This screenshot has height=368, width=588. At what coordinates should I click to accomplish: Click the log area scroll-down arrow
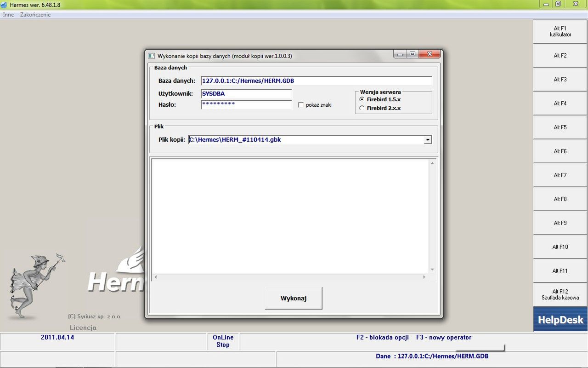pyautogui.click(x=432, y=270)
